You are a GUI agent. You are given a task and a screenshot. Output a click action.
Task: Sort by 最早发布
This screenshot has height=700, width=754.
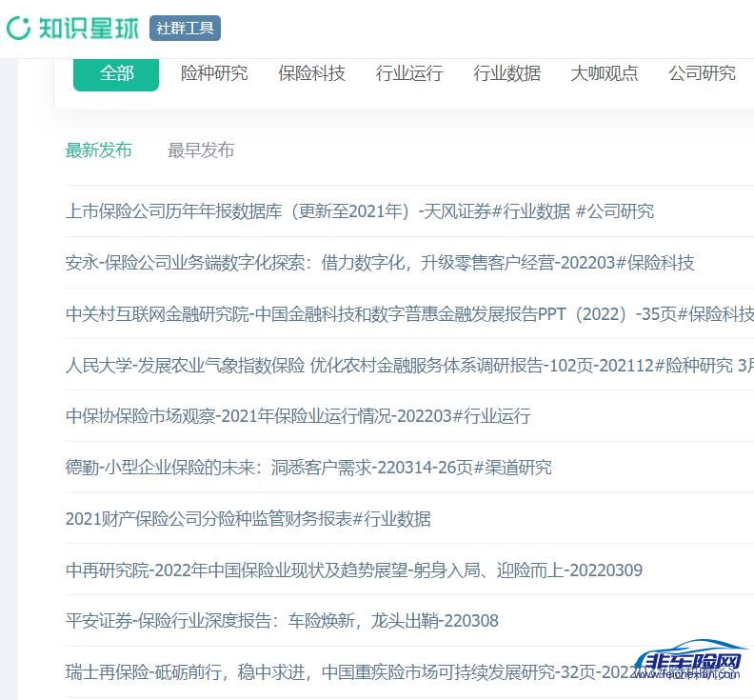[x=201, y=150]
